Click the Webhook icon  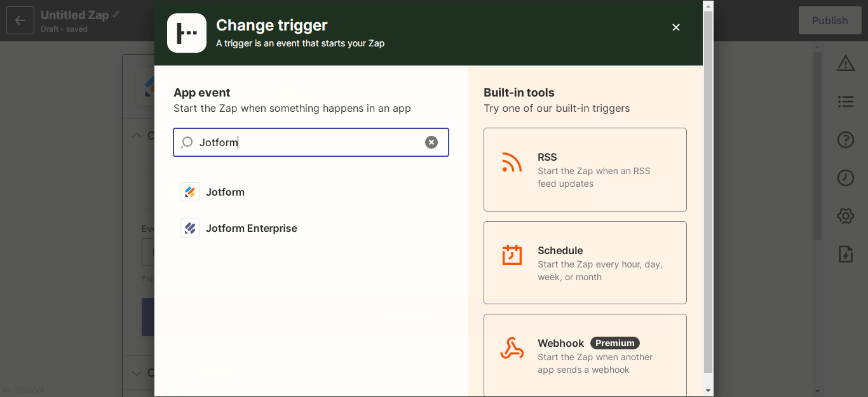point(512,348)
